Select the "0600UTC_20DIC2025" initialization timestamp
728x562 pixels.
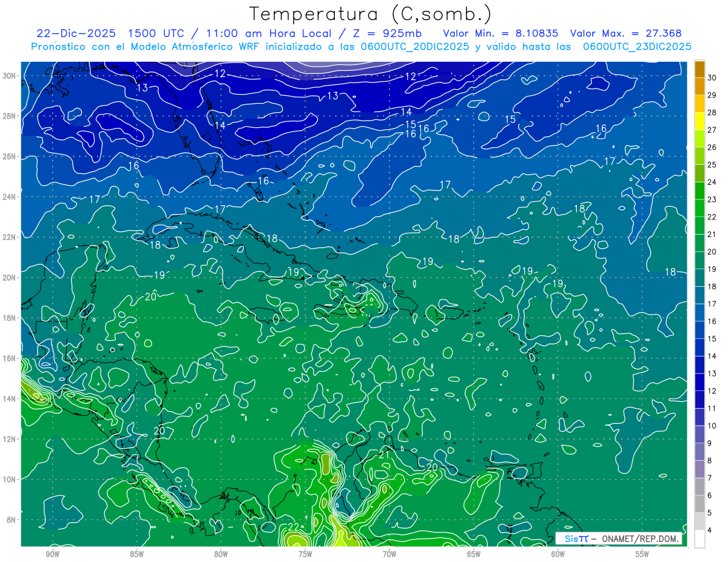click(414, 47)
